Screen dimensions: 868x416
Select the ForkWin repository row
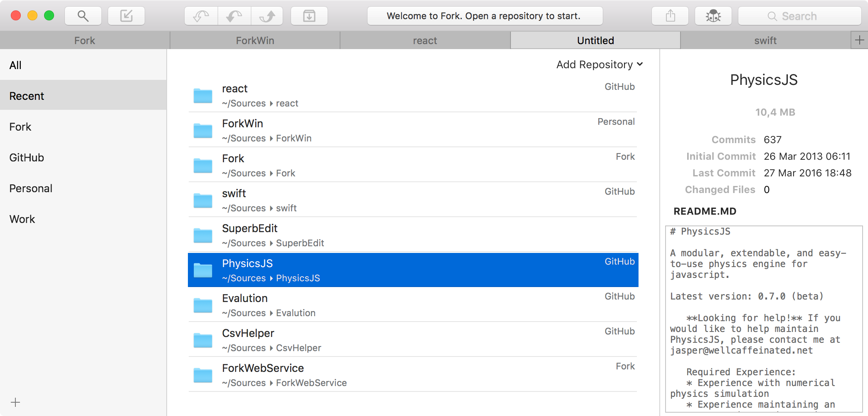pos(413,130)
